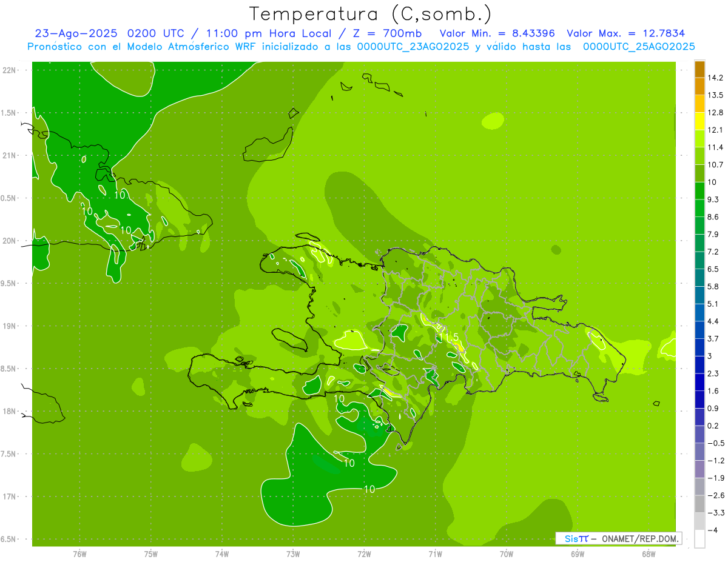Click the '0000UTC_25AGO2025' valid-until time
The width and height of the screenshot is (728, 562).
tap(639, 47)
